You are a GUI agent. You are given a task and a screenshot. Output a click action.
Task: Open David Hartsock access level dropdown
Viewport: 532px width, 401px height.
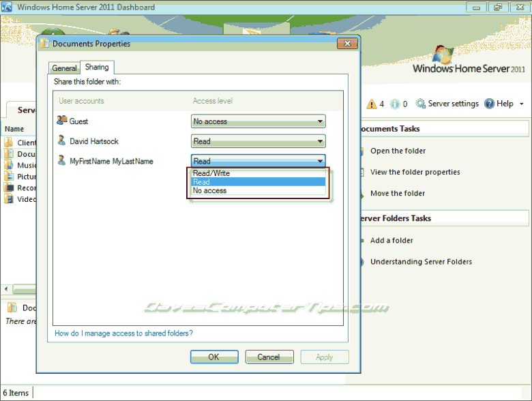point(258,141)
